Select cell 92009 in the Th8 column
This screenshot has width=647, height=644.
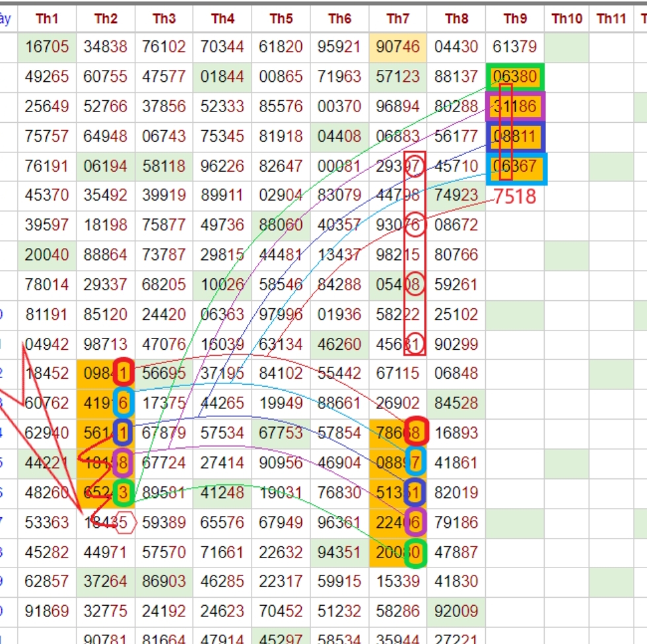tap(456, 612)
